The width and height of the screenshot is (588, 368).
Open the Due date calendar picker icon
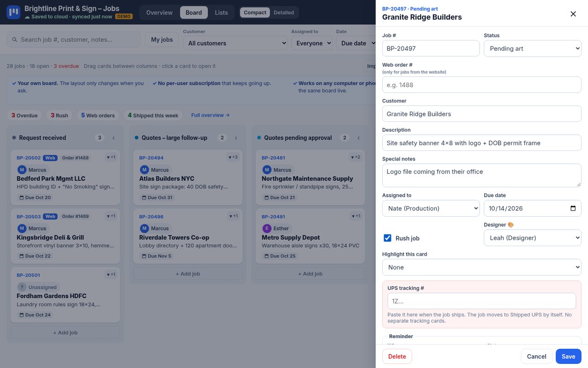coord(573,208)
